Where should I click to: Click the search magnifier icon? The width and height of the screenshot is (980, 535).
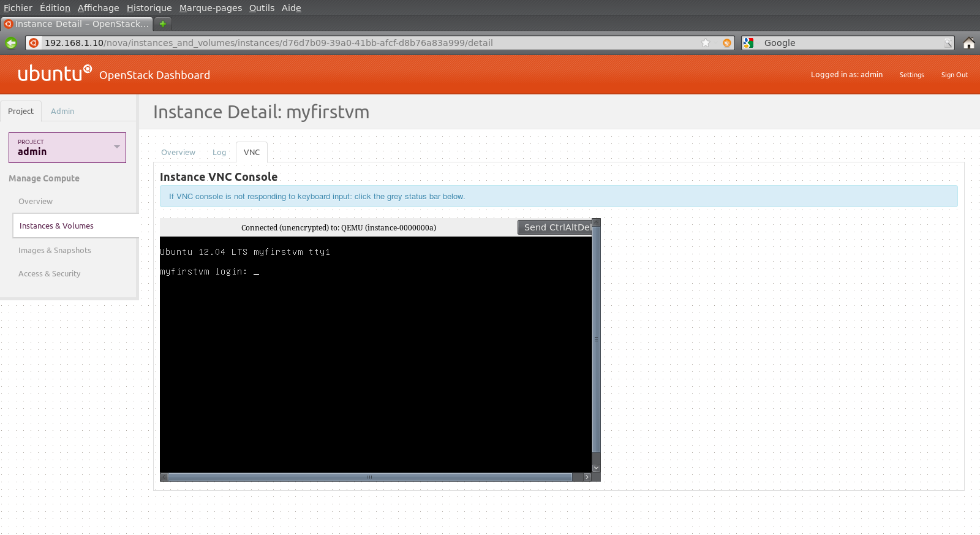point(948,43)
